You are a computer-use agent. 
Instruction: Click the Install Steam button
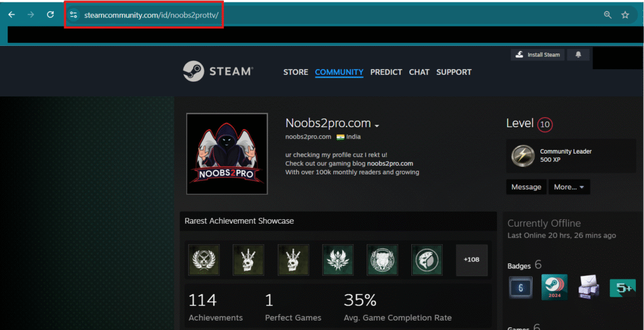(x=538, y=55)
